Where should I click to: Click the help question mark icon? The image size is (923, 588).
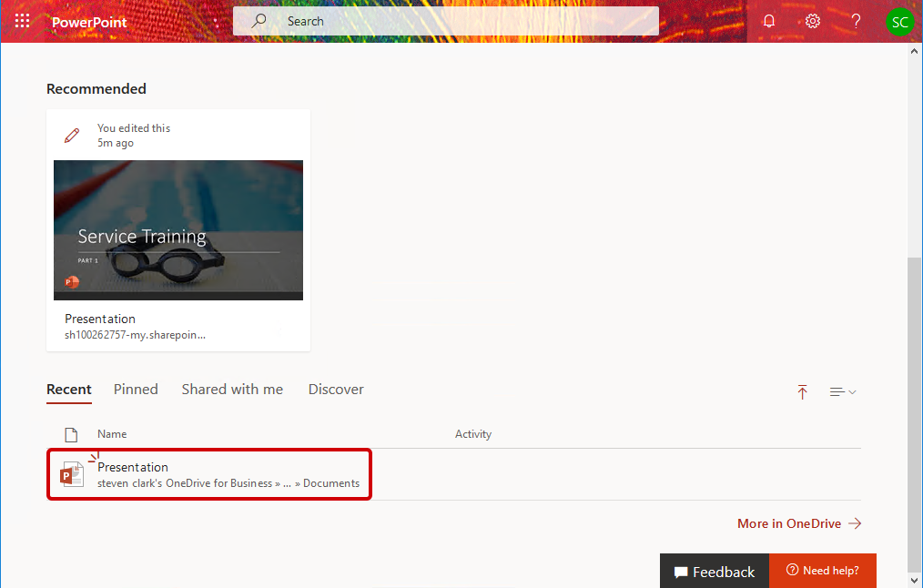point(856,21)
